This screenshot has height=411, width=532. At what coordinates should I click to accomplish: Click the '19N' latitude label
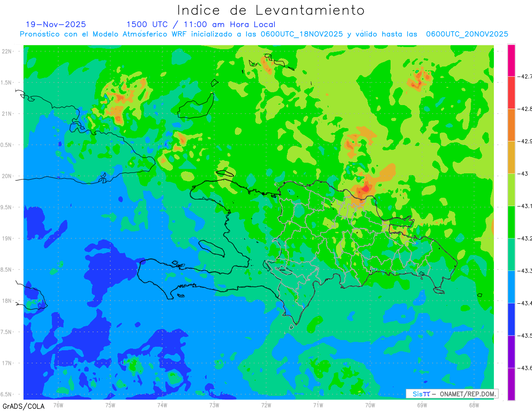[7, 239]
